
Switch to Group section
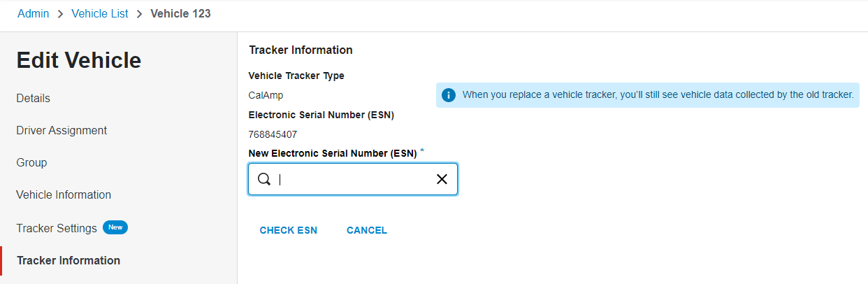pyautogui.click(x=31, y=162)
